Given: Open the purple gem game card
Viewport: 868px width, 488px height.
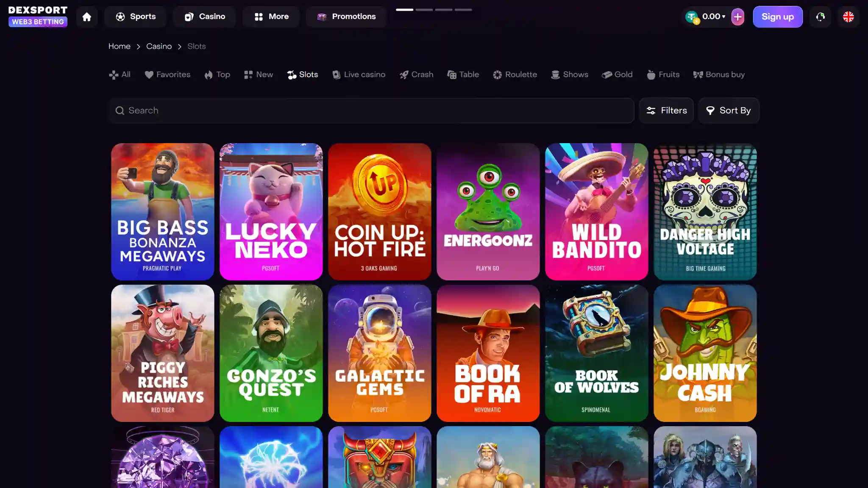Looking at the screenshot, I should [163, 457].
